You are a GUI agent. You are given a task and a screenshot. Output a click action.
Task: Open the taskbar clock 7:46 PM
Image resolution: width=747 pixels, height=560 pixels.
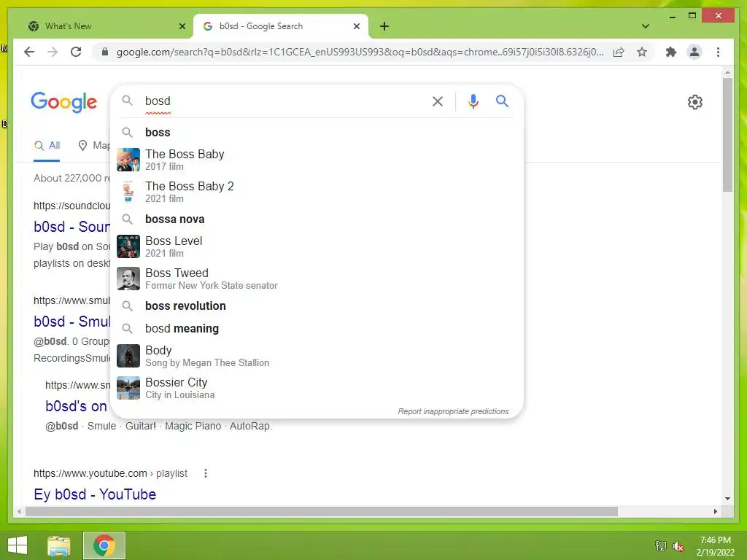[715, 545]
